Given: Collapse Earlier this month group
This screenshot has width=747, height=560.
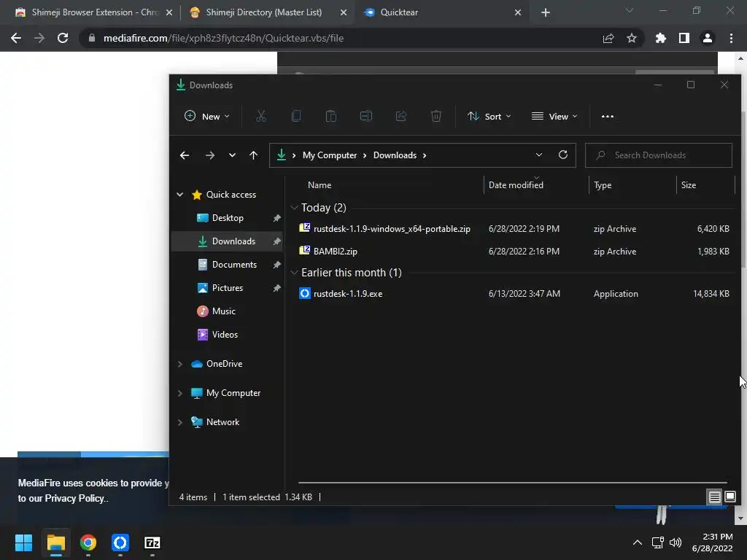Looking at the screenshot, I should point(294,273).
